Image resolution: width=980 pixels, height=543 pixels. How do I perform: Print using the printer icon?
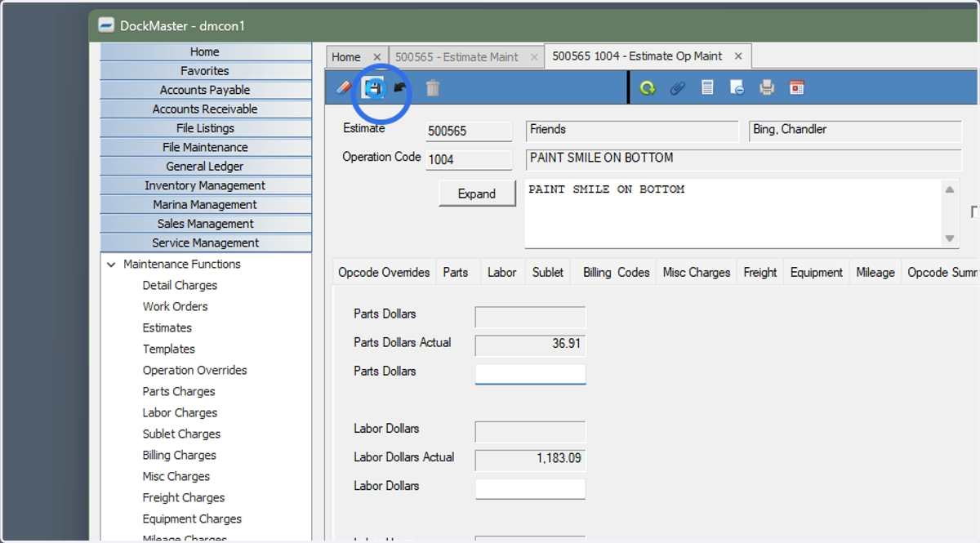pyautogui.click(x=767, y=87)
